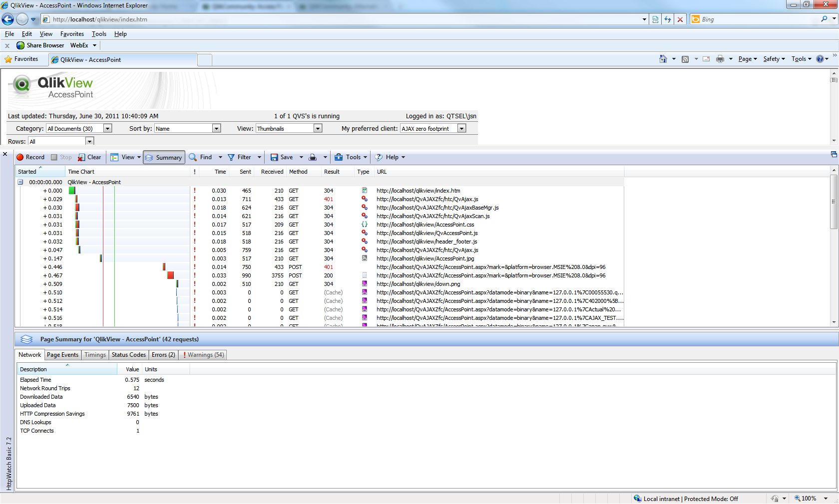Switch to the Page Events tab
This screenshot has height=504, width=839.
click(x=62, y=355)
